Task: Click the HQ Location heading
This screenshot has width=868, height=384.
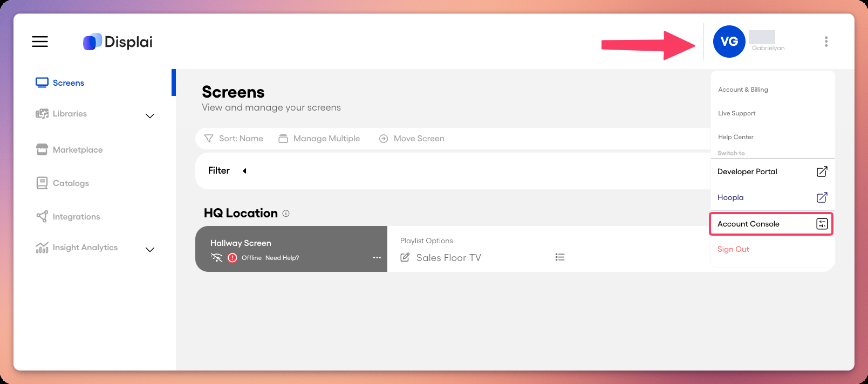Action: pyautogui.click(x=241, y=213)
